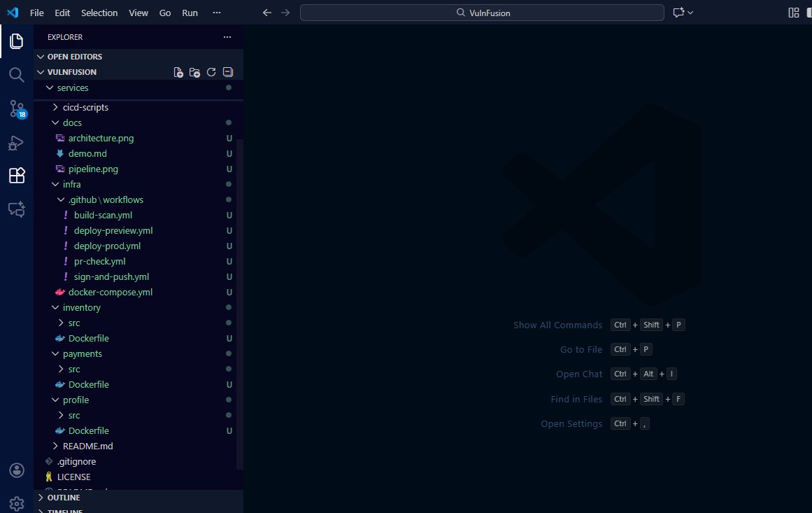Collapse the docs folder
This screenshot has height=513, width=812.
click(138, 122)
